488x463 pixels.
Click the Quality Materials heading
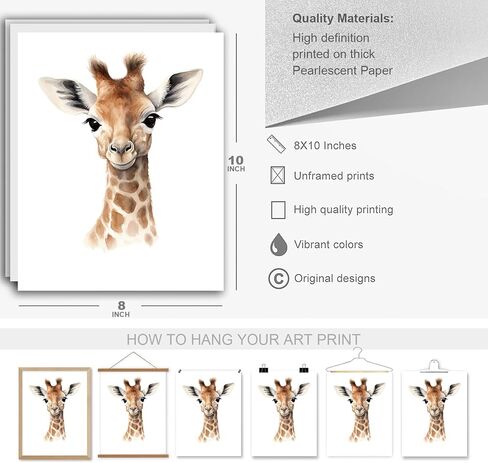pyautogui.click(x=343, y=18)
